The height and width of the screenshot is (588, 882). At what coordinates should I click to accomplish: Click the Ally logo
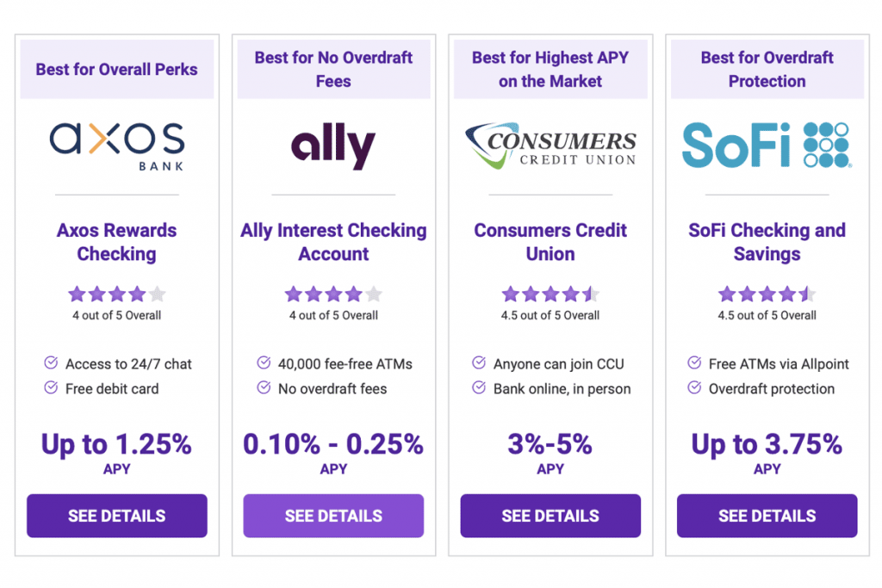point(333,144)
